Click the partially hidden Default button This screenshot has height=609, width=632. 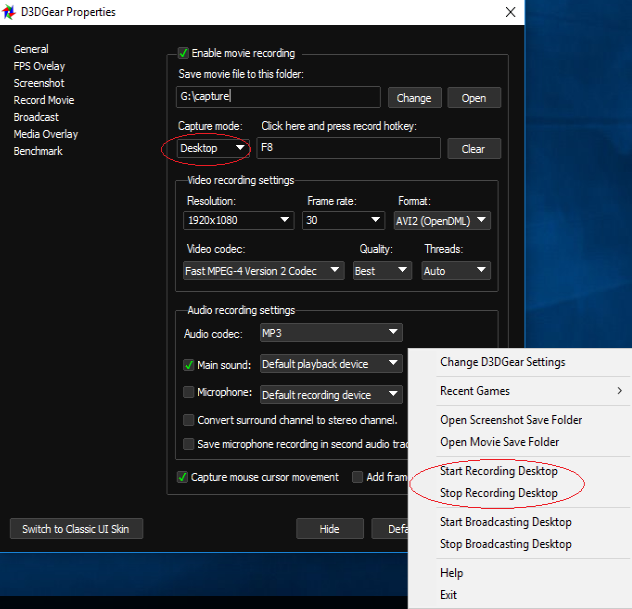pyautogui.click(x=390, y=529)
